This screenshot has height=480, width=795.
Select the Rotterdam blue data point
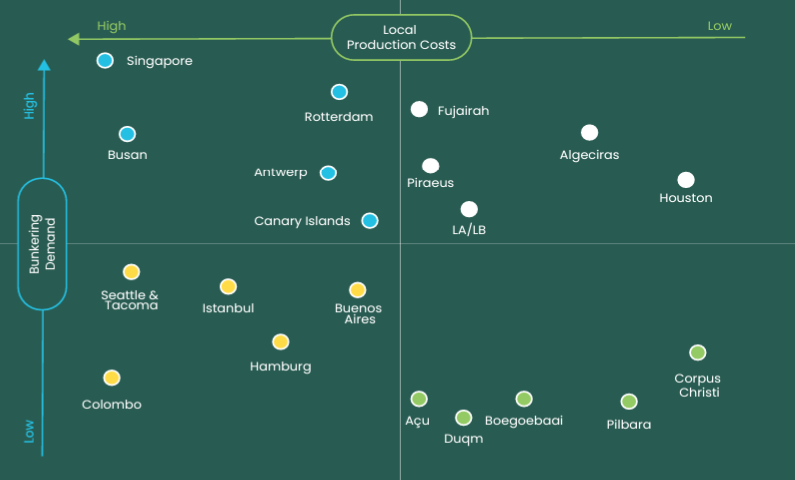339,92
